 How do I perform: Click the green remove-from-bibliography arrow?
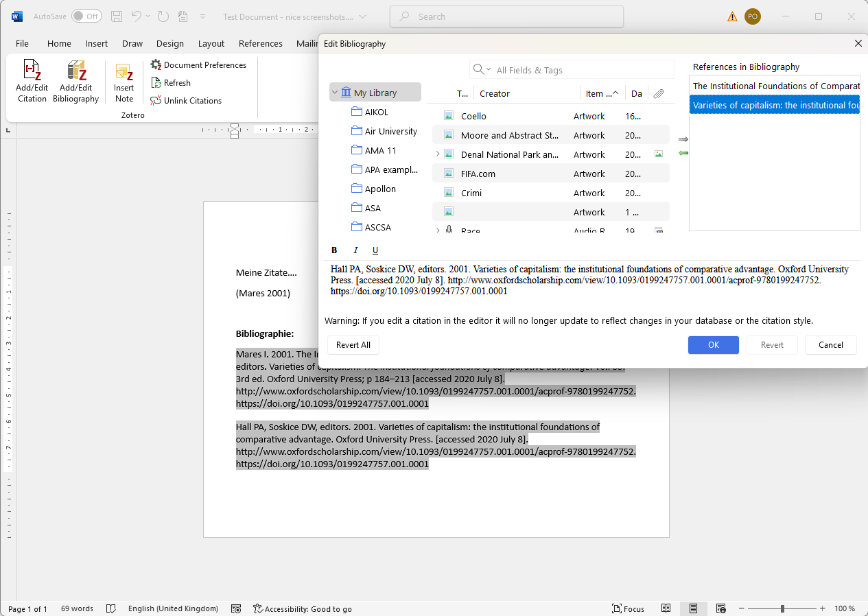click(x=683, y=153)
